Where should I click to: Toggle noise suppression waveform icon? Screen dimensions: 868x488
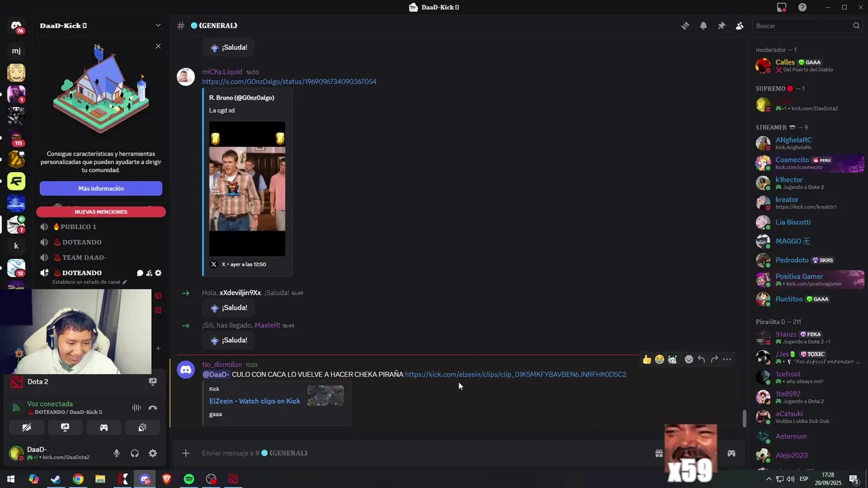coord(136,407)
